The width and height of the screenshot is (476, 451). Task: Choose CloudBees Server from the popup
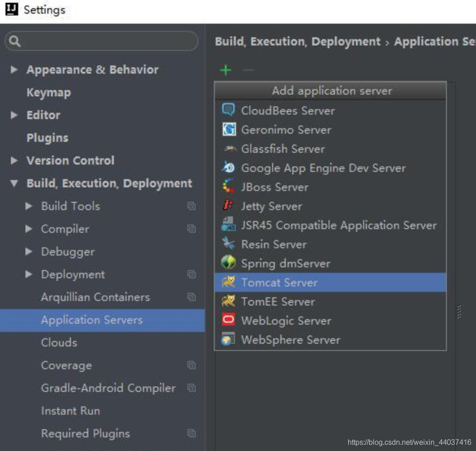(x=330, y=110)
